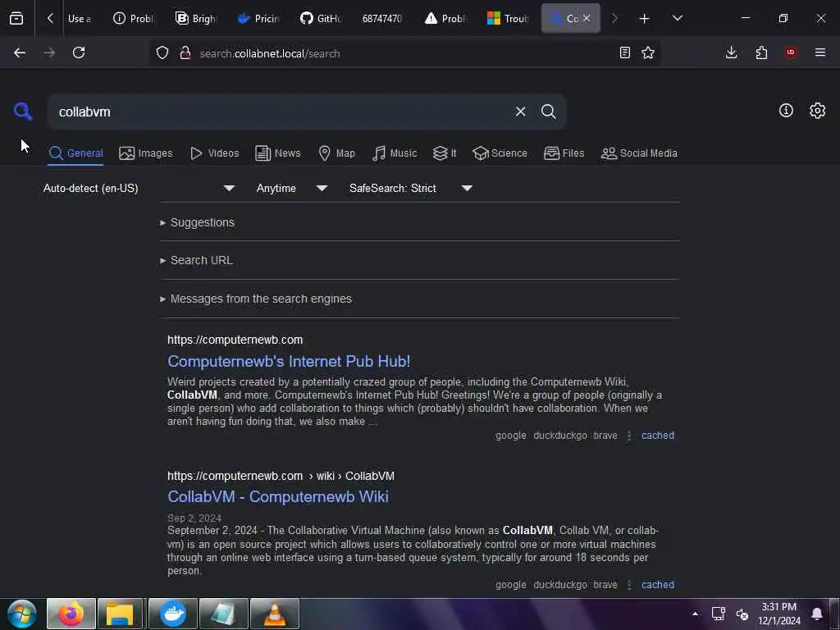Open the Anytime time range dropdown
Viewport: 840px width, 630px height.
[291, 188]
